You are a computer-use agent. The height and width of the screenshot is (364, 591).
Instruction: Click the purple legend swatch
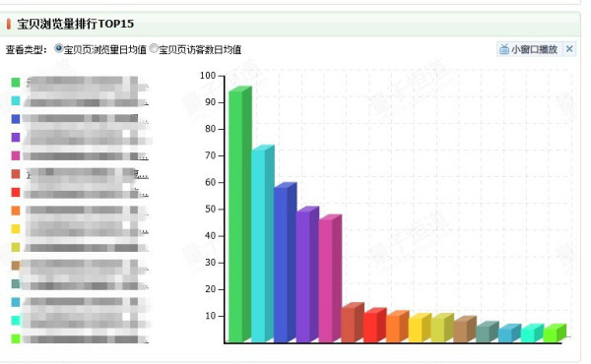[x=16, y=137]
